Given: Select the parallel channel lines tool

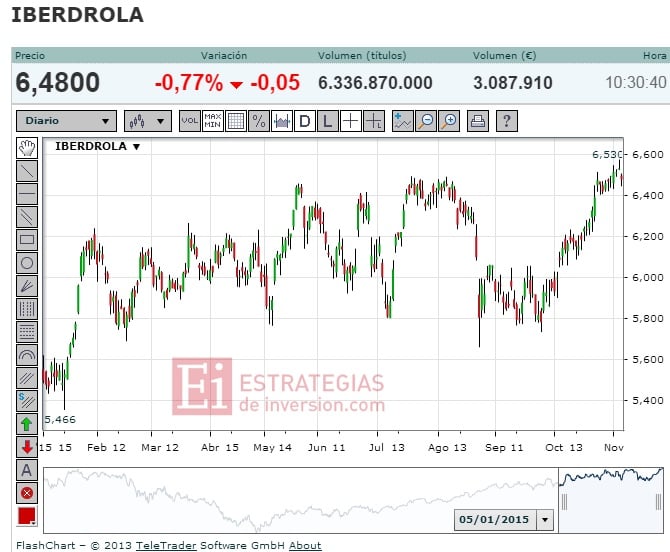Looking at the screenshot, I should (27, 217).
